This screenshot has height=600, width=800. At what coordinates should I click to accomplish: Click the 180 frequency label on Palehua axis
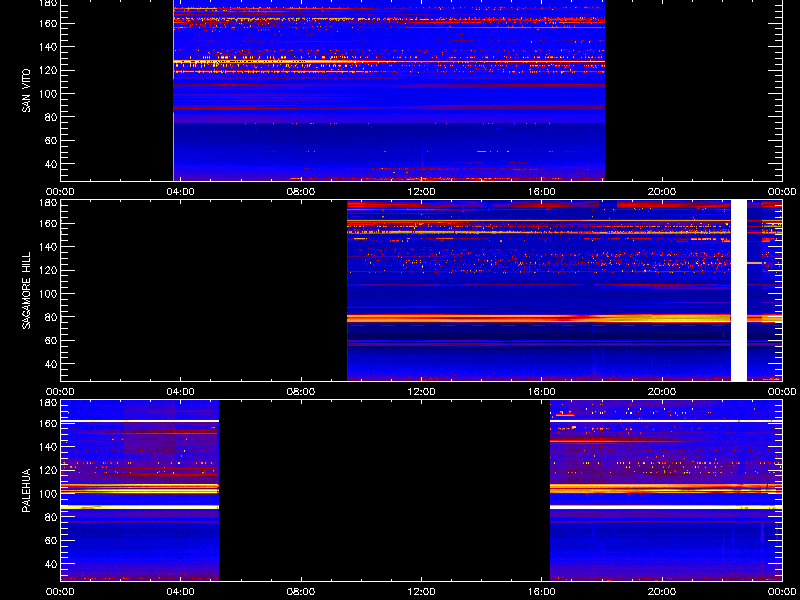[x=48, y=402]
